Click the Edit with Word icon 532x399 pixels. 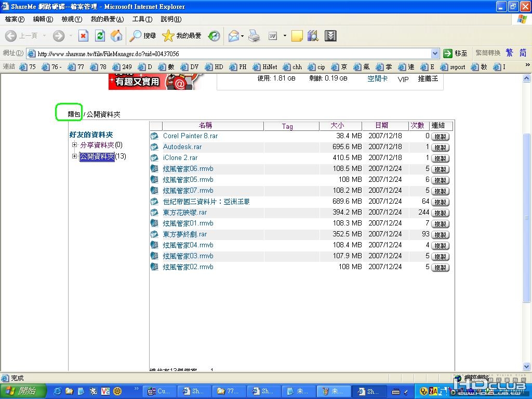pos(273,36)
